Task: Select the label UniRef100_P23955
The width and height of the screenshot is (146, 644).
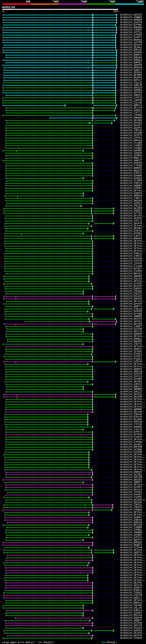Action: [131, 180]
